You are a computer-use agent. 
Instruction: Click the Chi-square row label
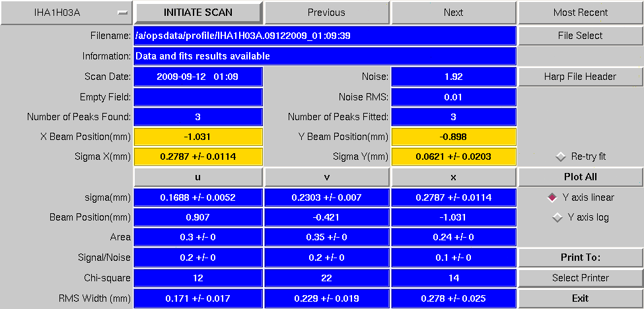point(107,278)
